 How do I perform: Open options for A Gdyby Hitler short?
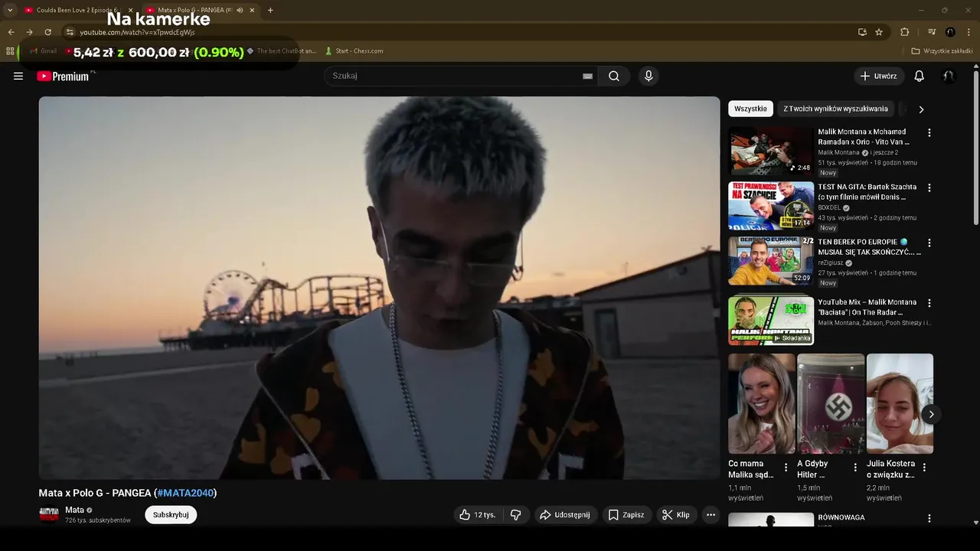(x=855, y=467)
